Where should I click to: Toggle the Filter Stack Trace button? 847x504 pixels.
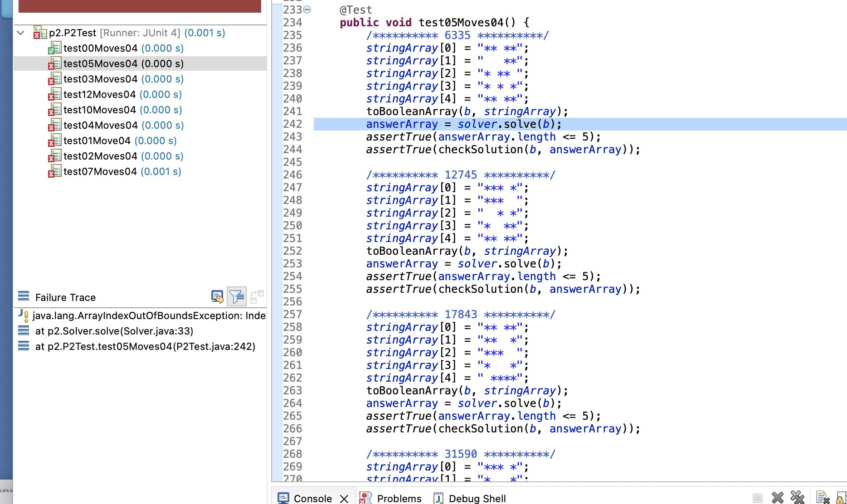[237, 297]
